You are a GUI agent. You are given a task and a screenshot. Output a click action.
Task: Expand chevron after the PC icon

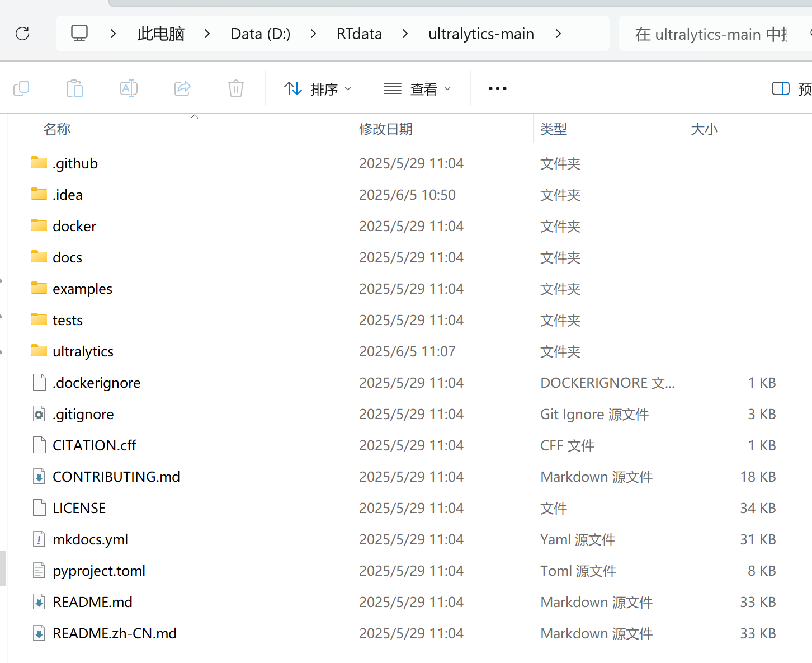[113, 34]
